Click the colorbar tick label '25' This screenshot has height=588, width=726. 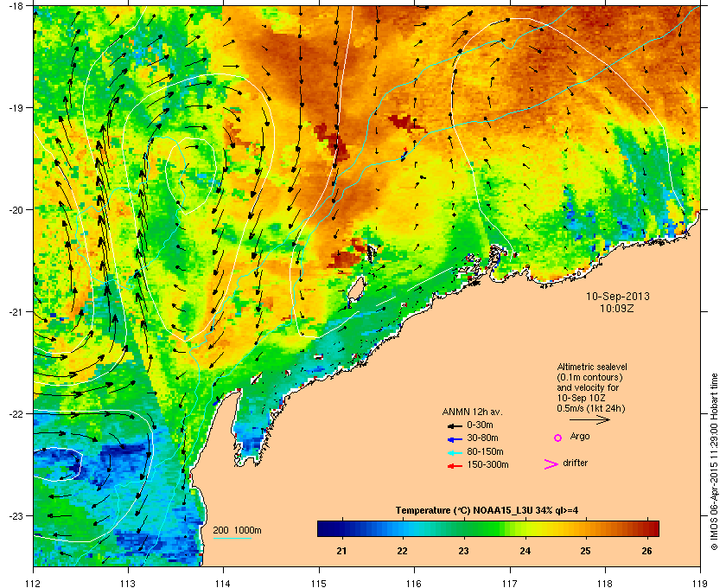tap(586, 551)
